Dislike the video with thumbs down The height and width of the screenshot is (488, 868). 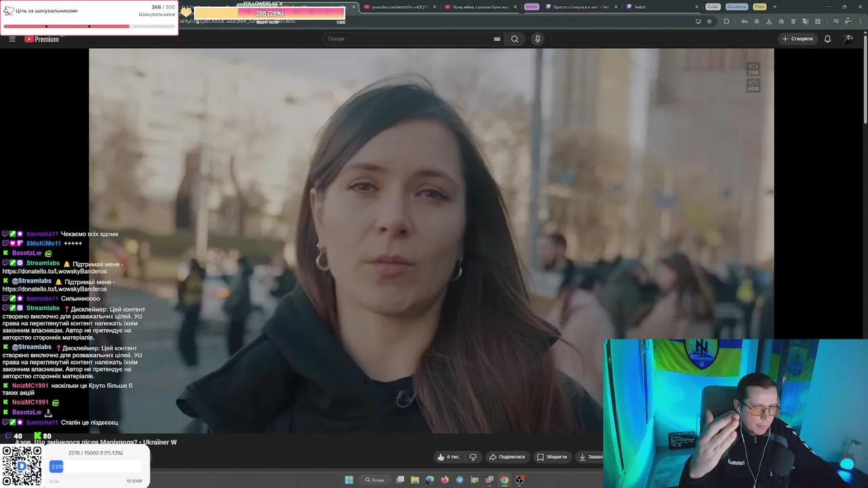473,457
